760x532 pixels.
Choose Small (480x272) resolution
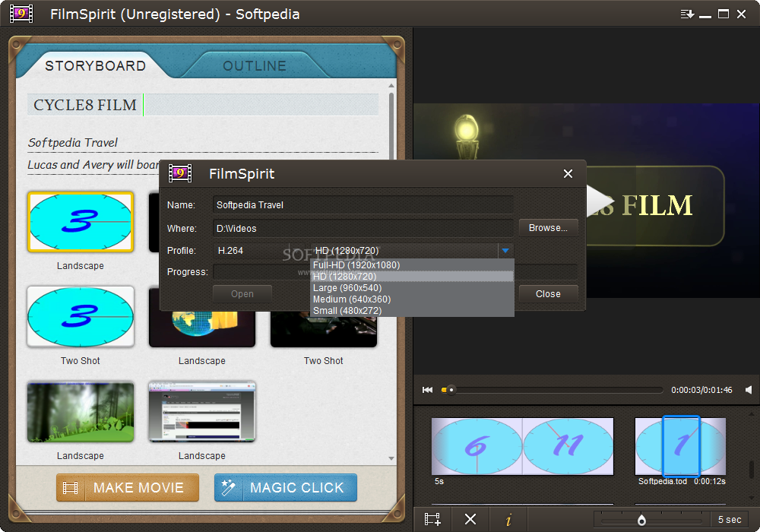pos(412,311)
